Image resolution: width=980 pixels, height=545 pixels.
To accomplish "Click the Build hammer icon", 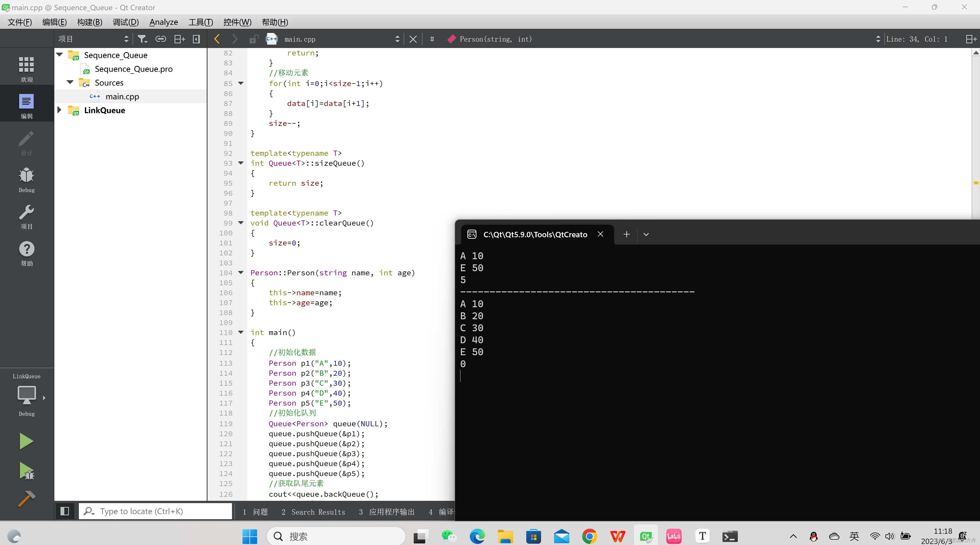I will tap(26, 498).
